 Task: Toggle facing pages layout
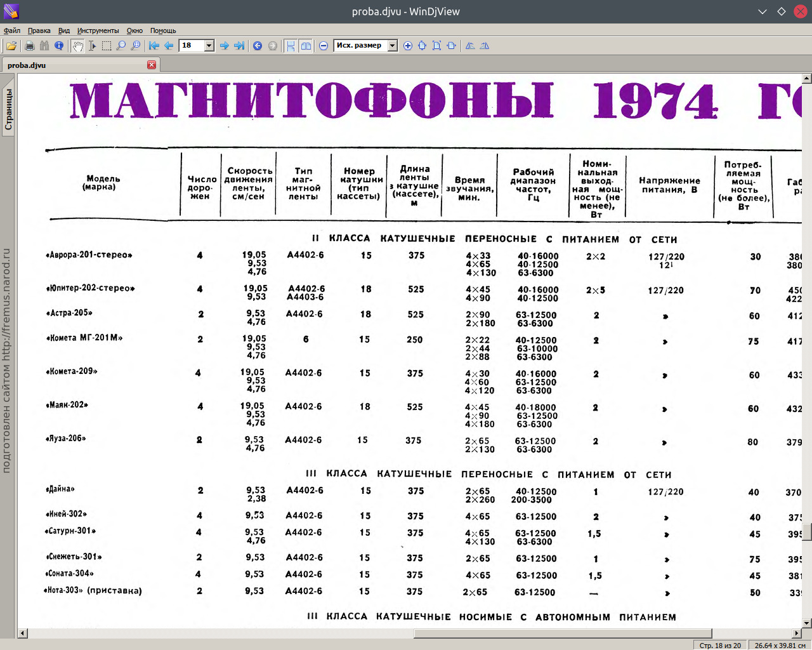pos(306,46)
